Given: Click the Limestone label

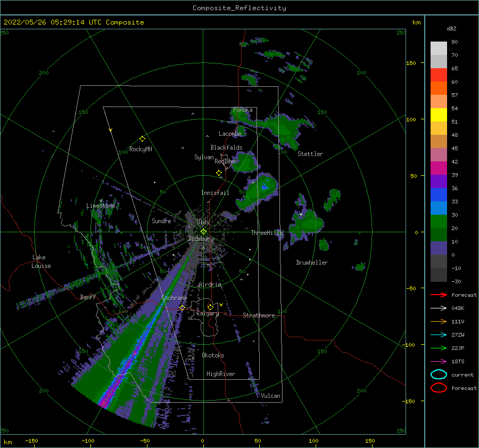Looking at the screenshot, I should 101,206.
